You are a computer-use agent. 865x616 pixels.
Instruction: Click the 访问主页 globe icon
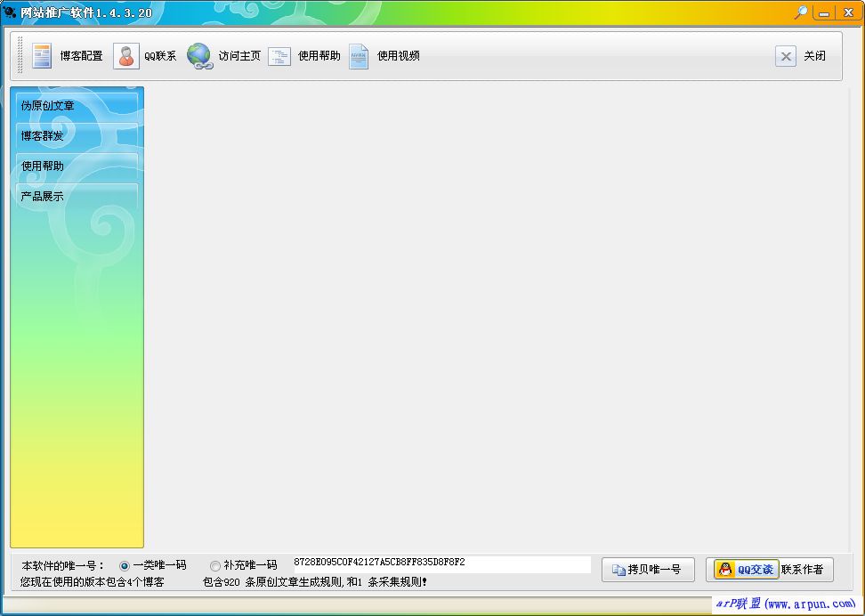point(199,56)
